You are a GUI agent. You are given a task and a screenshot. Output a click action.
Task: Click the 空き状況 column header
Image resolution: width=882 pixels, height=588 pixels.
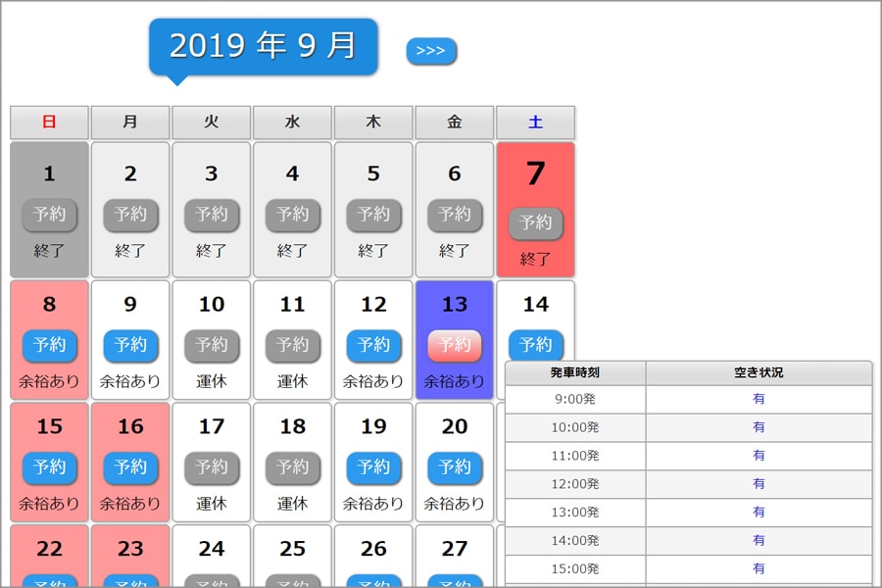tap(759, 372)
